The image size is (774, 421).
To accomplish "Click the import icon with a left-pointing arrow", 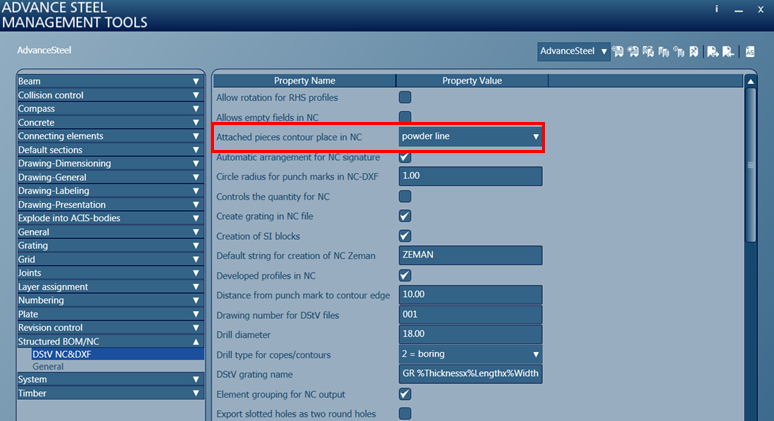I will tap(728, 51).
